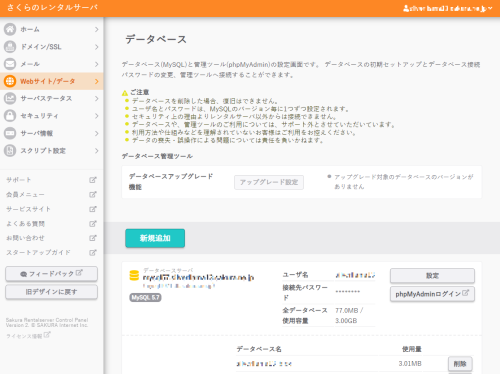The width and height of the screenshot is (500, 374).
Task: Click external link icon beside サポート
Action: tap(93, 180)
